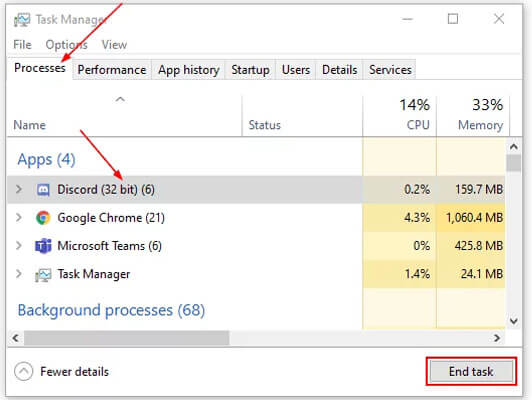Minimize the Task Manager window
532x400 pixels.
[407, 19]
